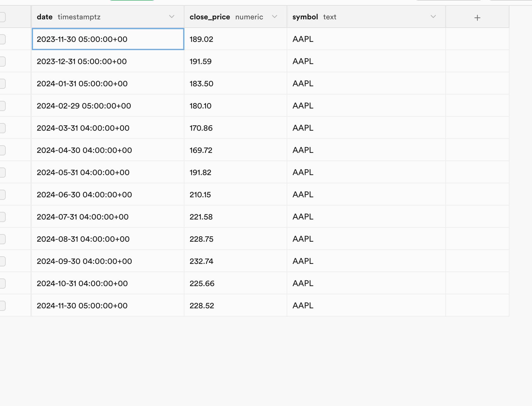The width and height of the screenshot is (532, 406).
Task: Open the symbol column dropdown menu
Action: [x=433, y=17]
